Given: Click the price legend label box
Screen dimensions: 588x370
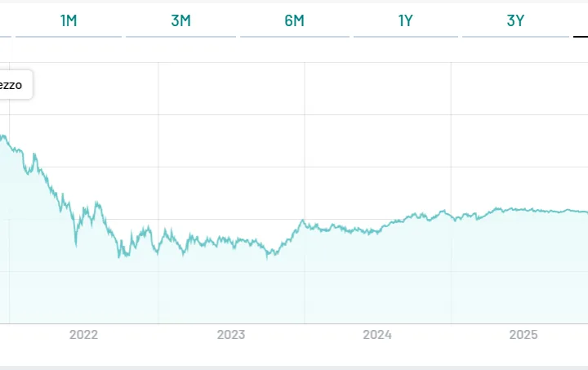Looking at the screenshot, I should pos(15,85).
